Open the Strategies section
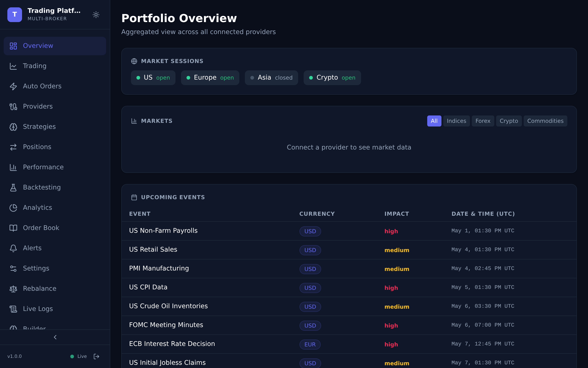The image size is (588, 368). (x=55, y=126)
